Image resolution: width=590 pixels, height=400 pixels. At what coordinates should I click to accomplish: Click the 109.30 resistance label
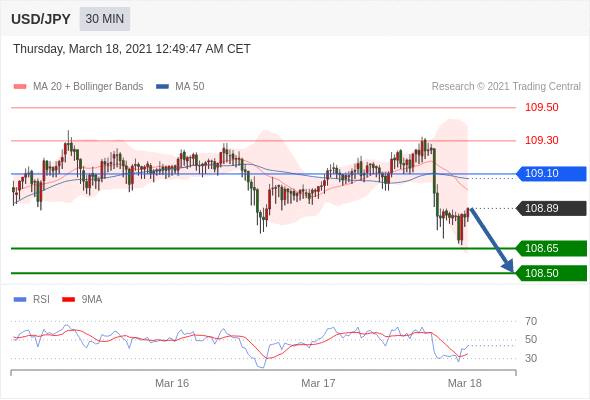point(542,140)
